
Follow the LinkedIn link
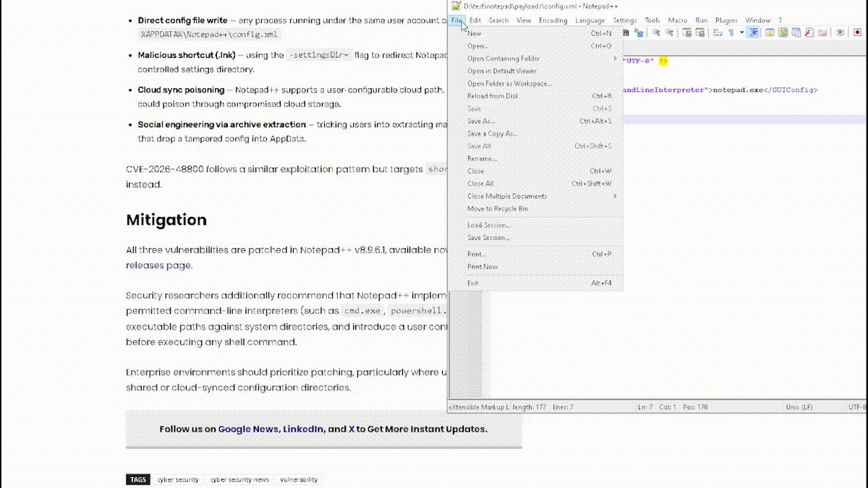point(303,429)
